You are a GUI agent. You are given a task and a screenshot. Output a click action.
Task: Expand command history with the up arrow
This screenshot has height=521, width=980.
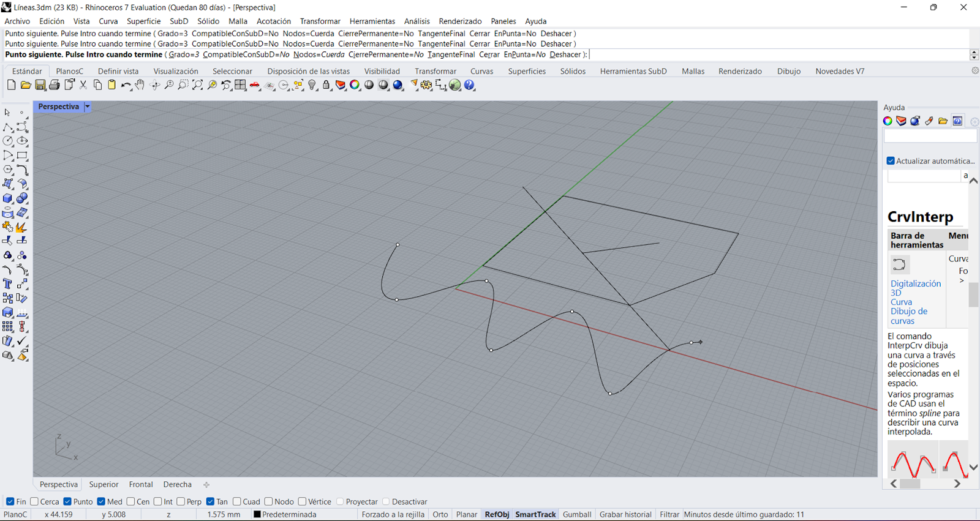974,51
